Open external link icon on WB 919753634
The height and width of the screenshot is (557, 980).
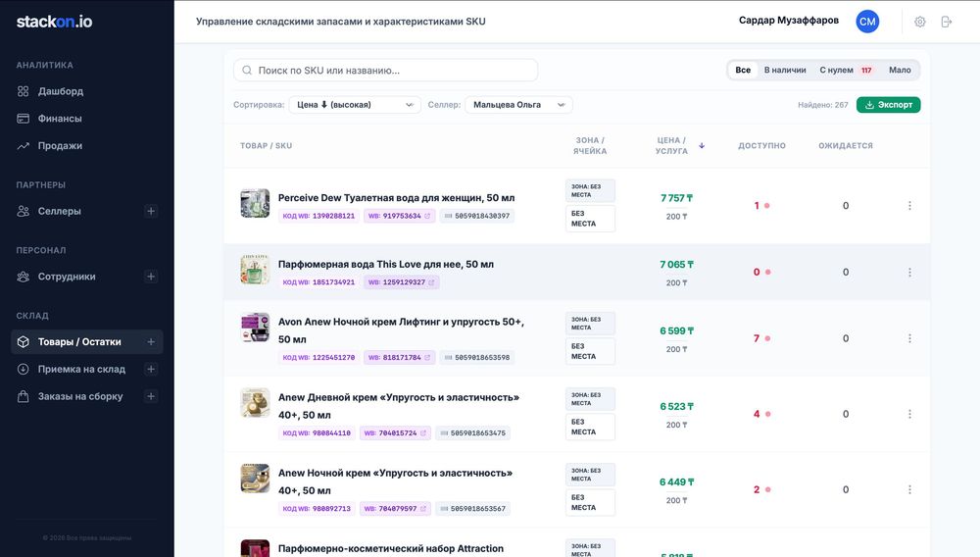click(427, 217)
